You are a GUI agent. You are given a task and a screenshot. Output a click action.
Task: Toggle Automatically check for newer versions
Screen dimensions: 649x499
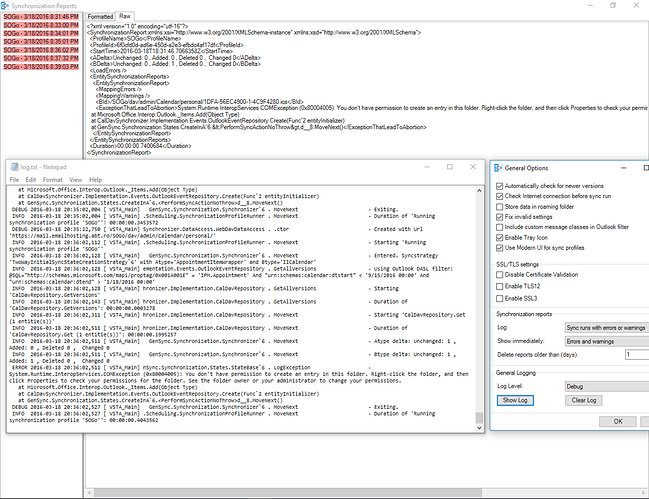pyautogui.click(x=500, y=186)
